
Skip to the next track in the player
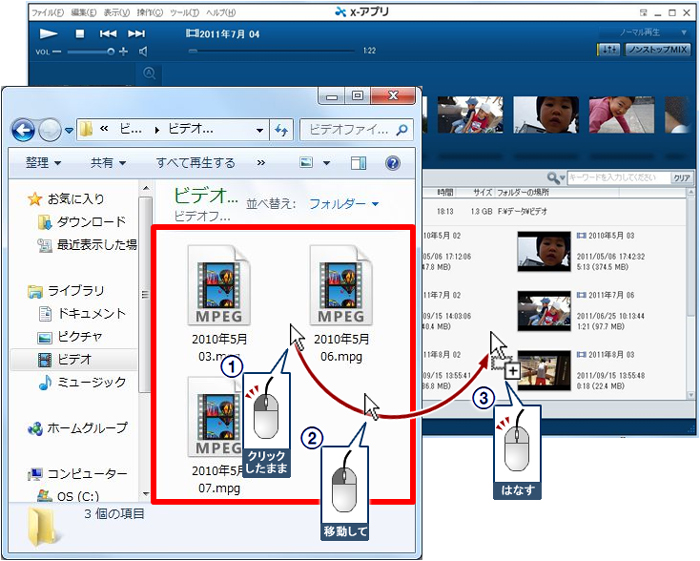(136, 33)
